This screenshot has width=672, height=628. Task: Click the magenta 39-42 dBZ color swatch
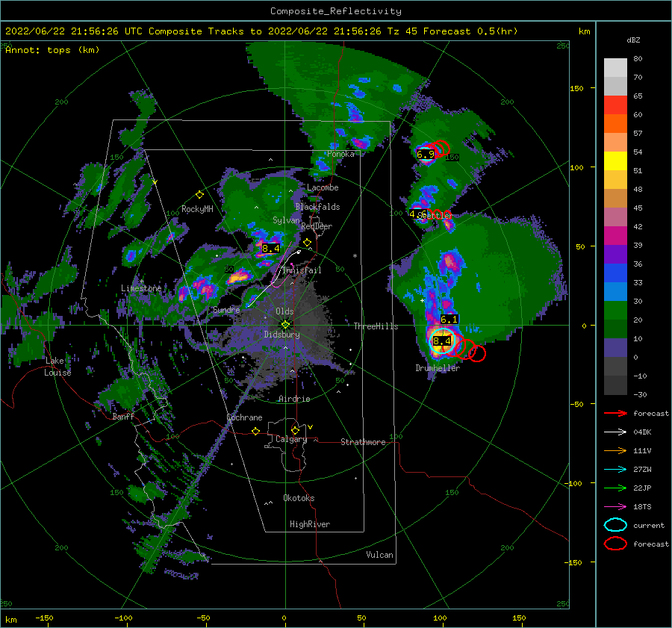615,236
